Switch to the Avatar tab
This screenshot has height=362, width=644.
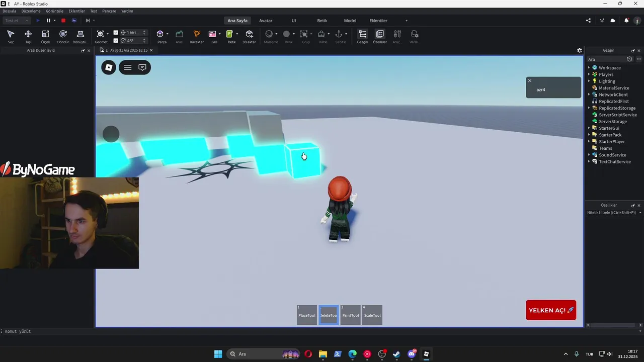pos(266,21)
